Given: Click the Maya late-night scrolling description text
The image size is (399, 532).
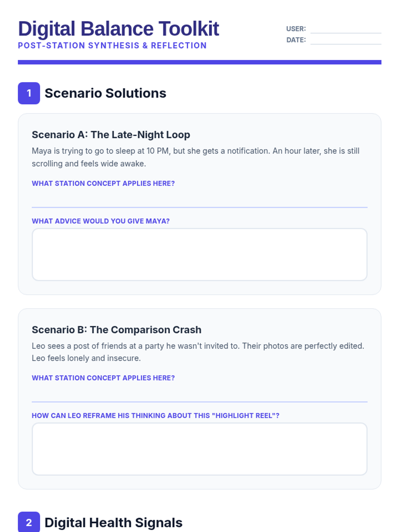Looking at the screenshot, I should [x=196, y=157].
